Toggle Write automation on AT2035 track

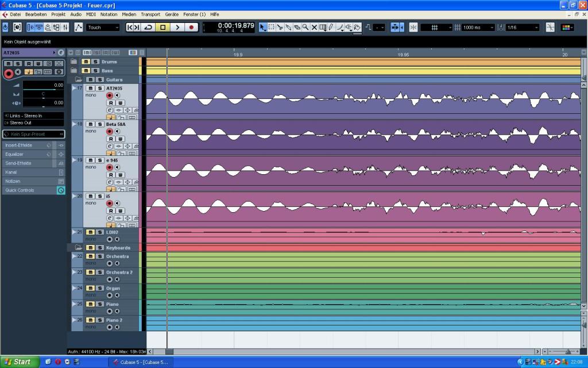(121, 103)
